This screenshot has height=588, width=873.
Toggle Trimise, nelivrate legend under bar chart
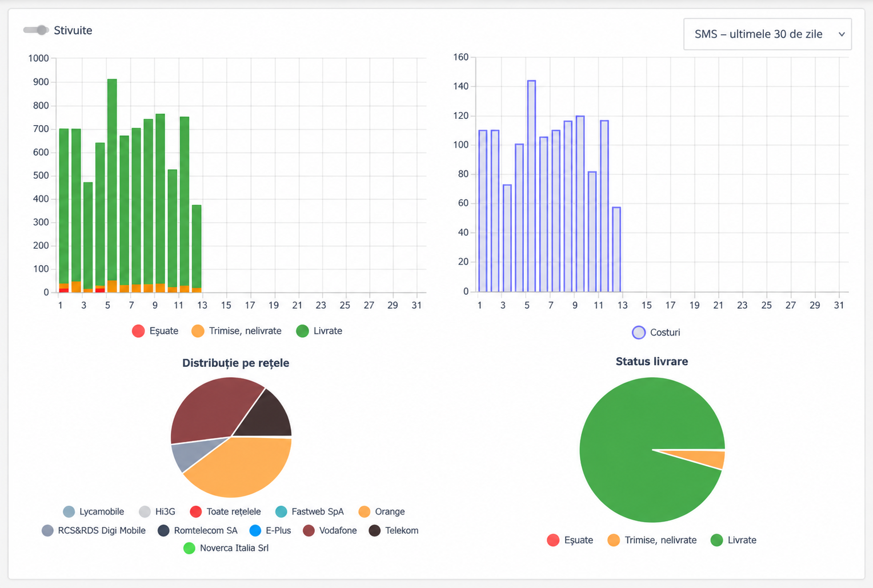click(x=237, y=331)
